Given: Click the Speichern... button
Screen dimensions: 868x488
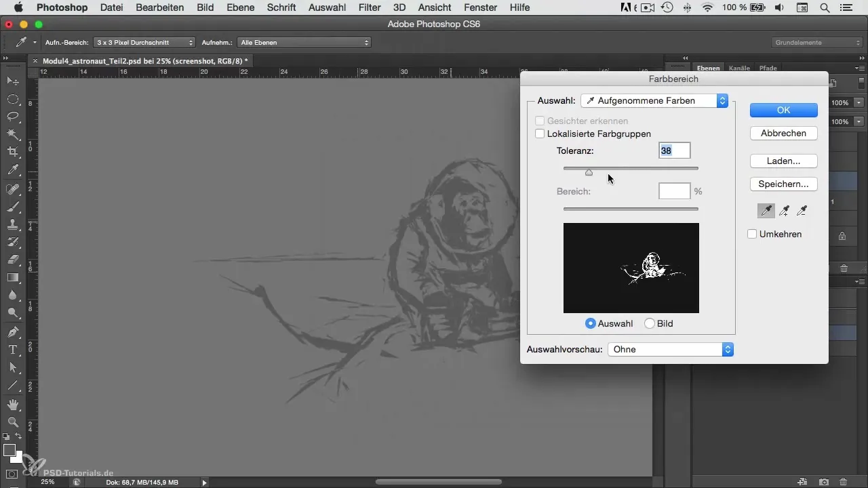Looking at the screenshot, I should (783, 184).
